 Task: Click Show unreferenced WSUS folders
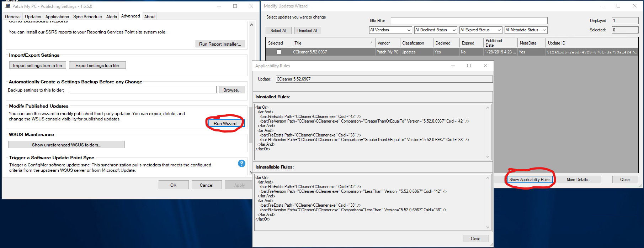(66, 145)
